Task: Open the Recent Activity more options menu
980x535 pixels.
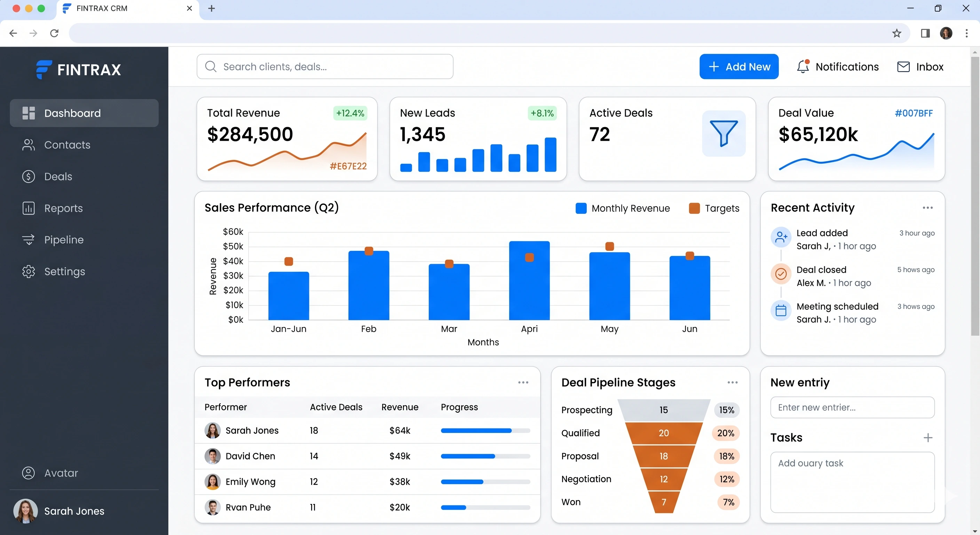Action: pyautogui.click(x=927, y=208)
